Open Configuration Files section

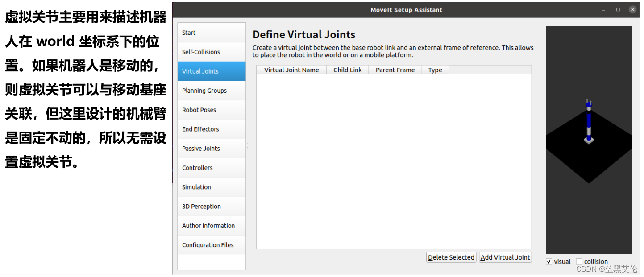pyautogui.click(x=212, y=245)
